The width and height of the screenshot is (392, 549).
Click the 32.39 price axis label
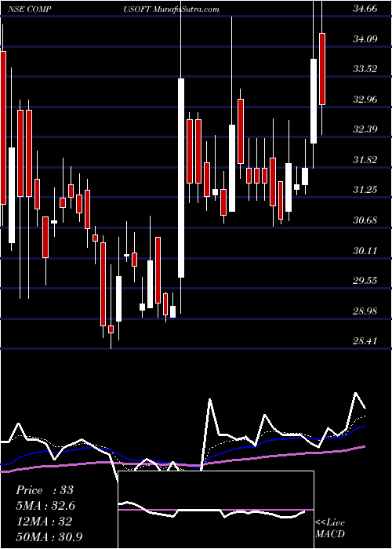[x=365, y=129]
